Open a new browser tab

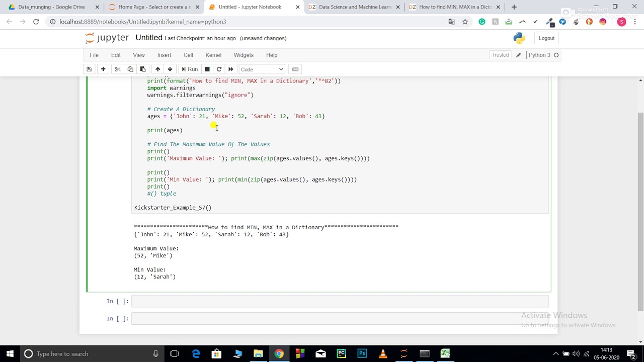click(x=514, y=7)
